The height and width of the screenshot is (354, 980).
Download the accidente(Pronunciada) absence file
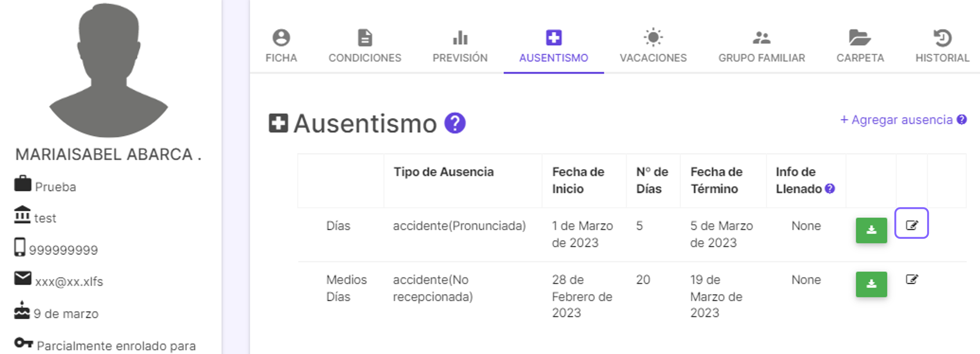tap(871, 230)
